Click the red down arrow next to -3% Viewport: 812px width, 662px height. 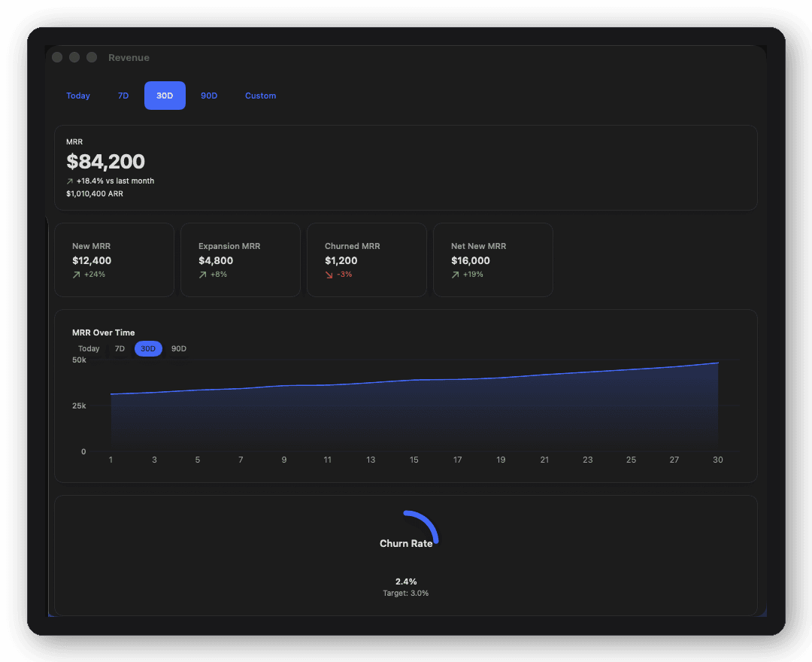pos(329,275)
